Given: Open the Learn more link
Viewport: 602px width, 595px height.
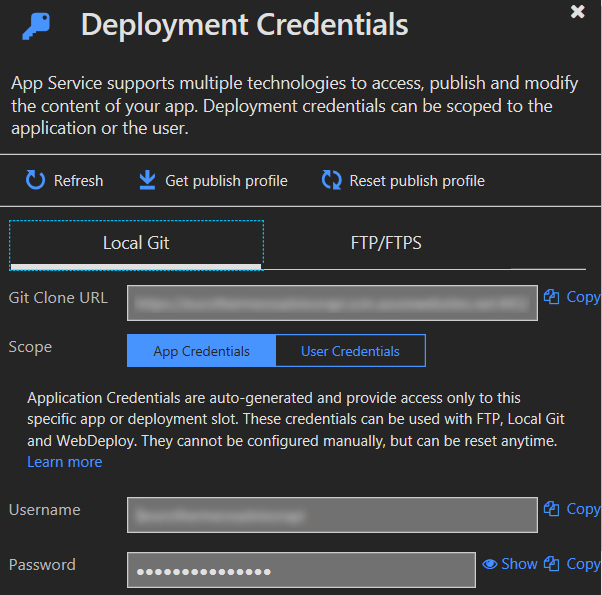Looking at the screenshot, I should pyautogui.click(x=64, y=462).
